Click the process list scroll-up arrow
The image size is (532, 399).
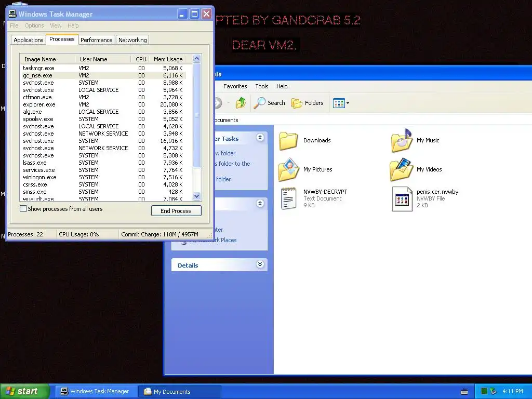196,59
